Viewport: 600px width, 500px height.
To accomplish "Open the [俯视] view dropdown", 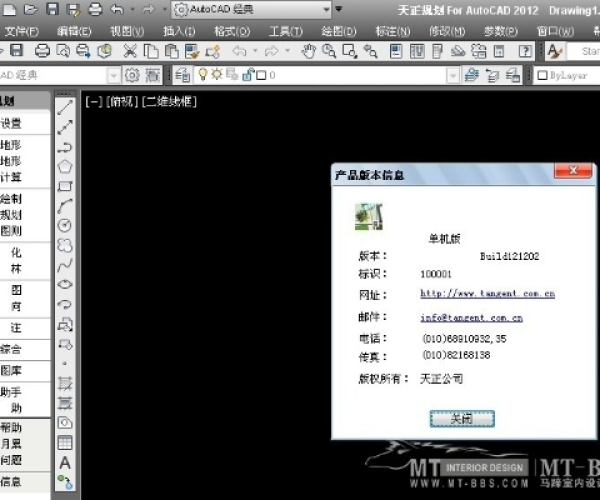I will pos(122,102).
